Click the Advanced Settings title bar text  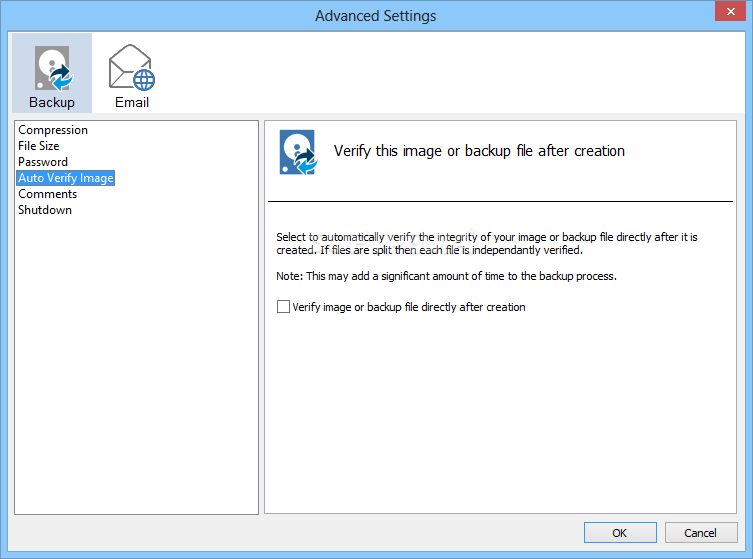point(376,16)
